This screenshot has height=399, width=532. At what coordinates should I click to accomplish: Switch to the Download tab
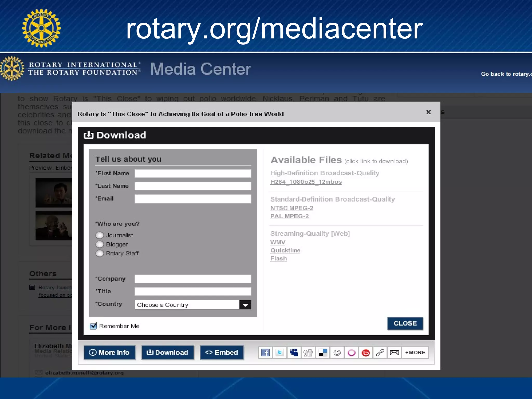[168, 353]
